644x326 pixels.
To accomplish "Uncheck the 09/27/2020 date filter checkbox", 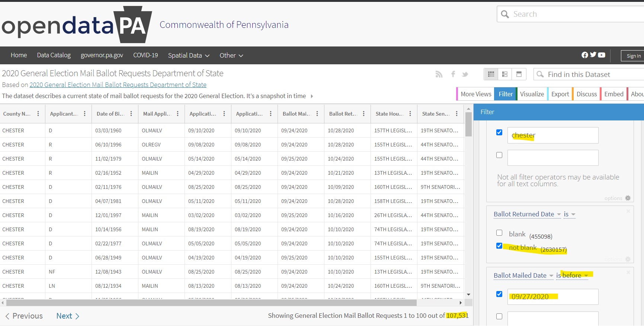I will tap(499, 294).
